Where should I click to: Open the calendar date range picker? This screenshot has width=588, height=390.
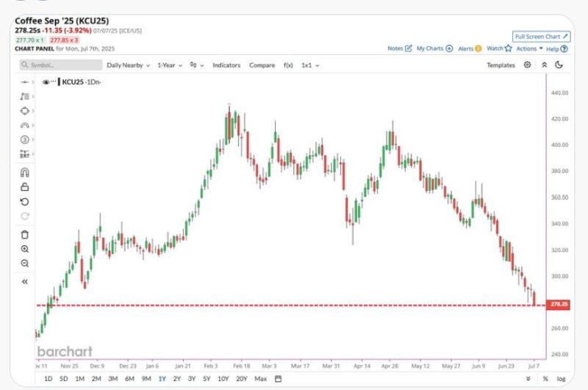(278, 379)
